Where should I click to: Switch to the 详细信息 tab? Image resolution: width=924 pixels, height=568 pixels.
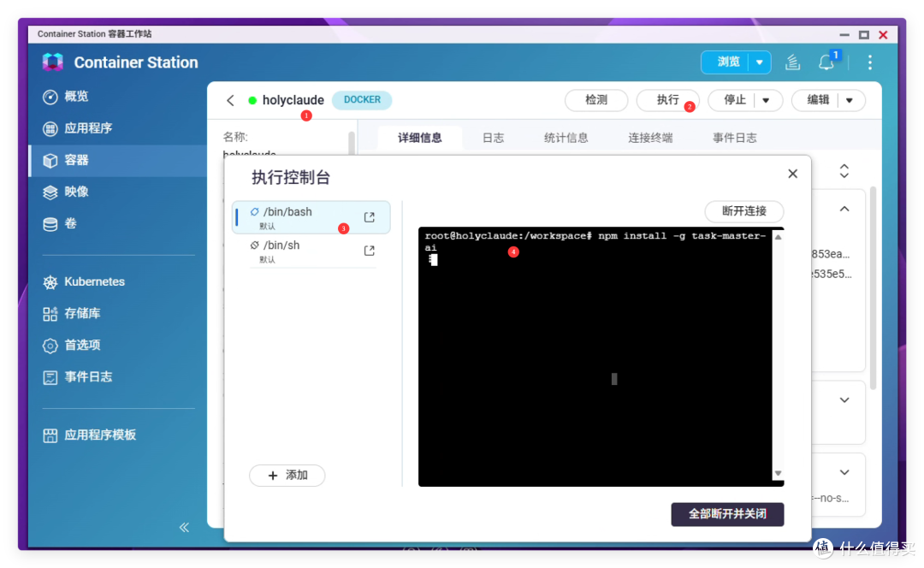(x=419, y=138)
